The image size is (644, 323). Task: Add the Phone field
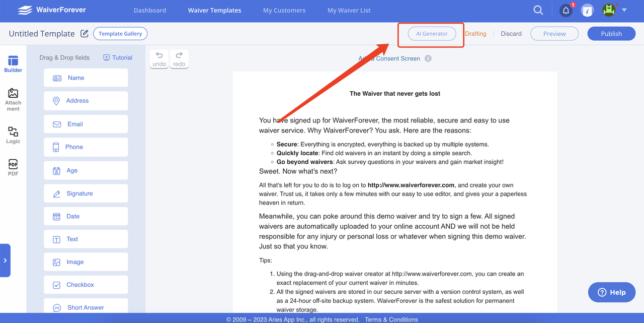coord(86,147)
